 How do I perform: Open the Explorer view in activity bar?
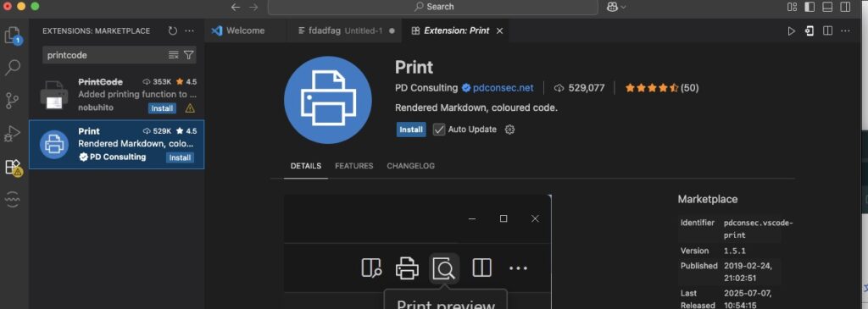click(x=13, y=36)
